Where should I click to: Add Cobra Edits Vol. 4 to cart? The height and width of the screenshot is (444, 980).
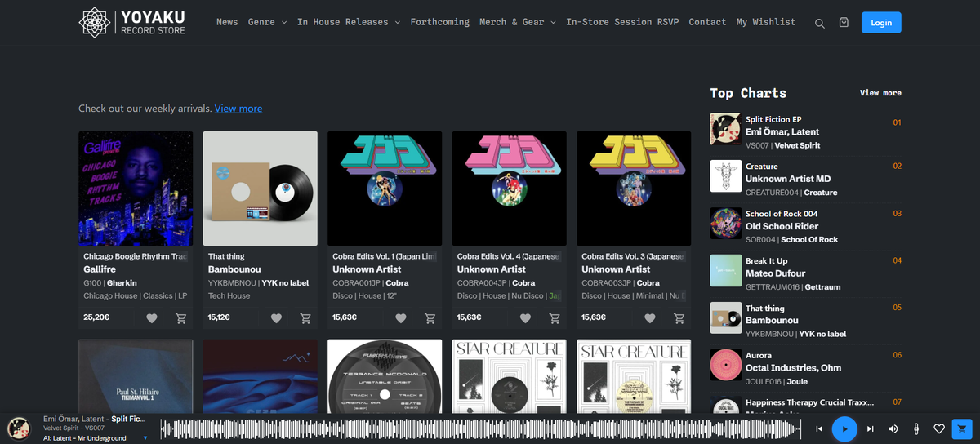pos(555,318)
